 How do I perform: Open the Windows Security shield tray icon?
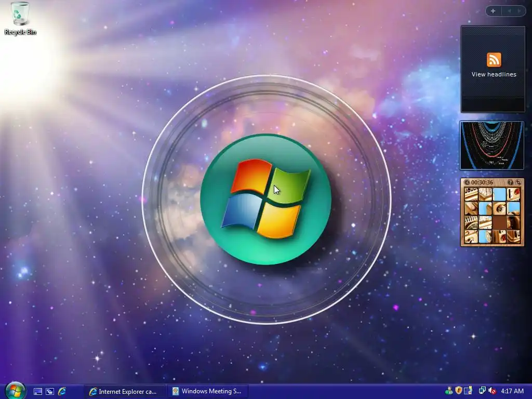459,391
